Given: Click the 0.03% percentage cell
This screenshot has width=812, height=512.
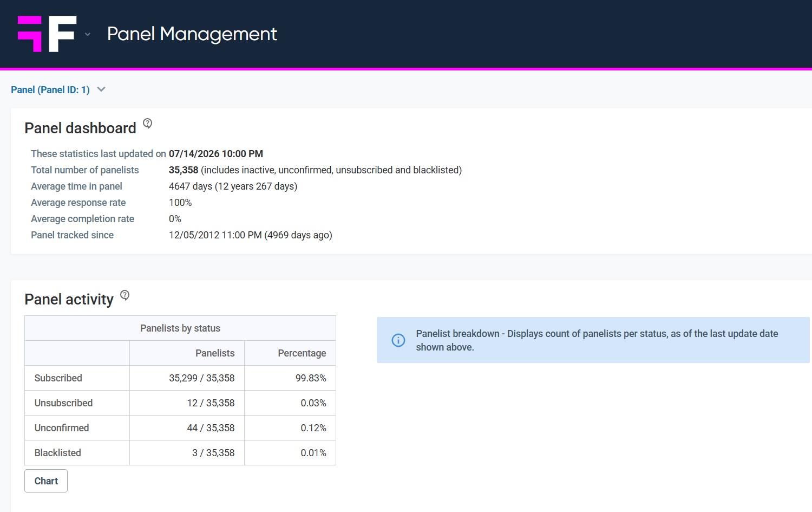Looking at the screenshot, I should coord(290,403).
